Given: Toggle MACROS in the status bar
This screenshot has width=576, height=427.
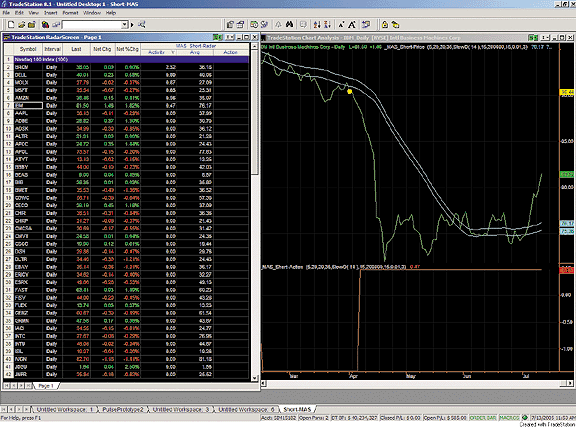Looking at the screenshot, I should pyautogui.click(x=509, y=418).
